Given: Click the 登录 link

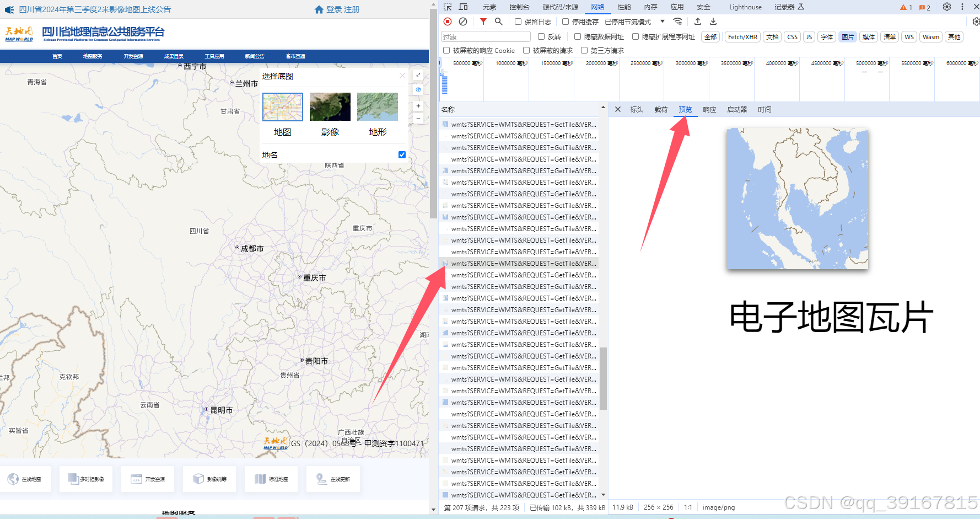Looking at the screenshot, I should pyautogui.click(x=334, y=9).
